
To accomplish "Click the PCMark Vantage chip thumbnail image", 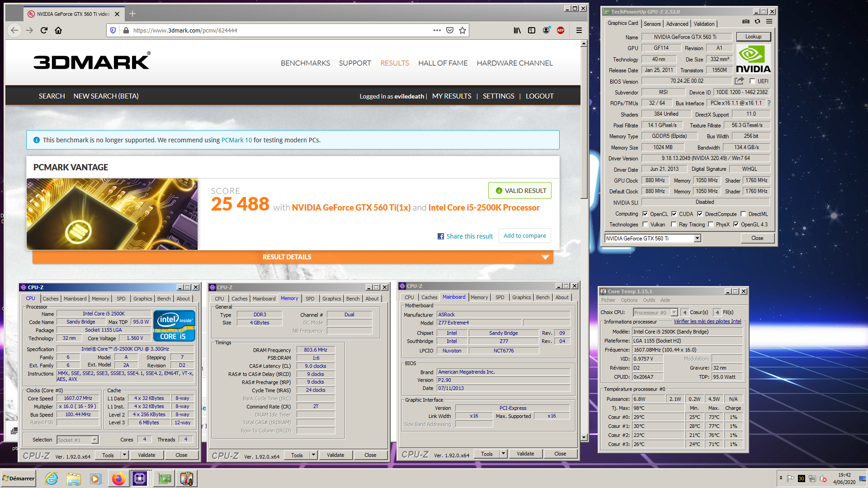I will (112, 214).
